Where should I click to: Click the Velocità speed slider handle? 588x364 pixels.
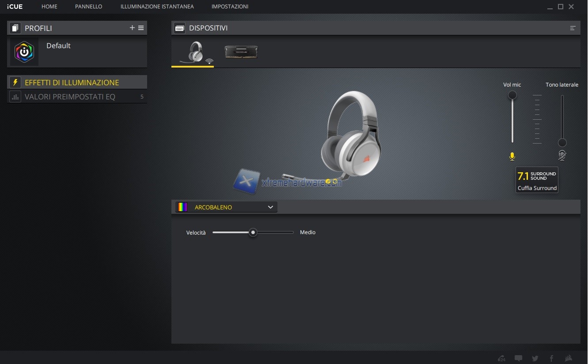(253, 232)
